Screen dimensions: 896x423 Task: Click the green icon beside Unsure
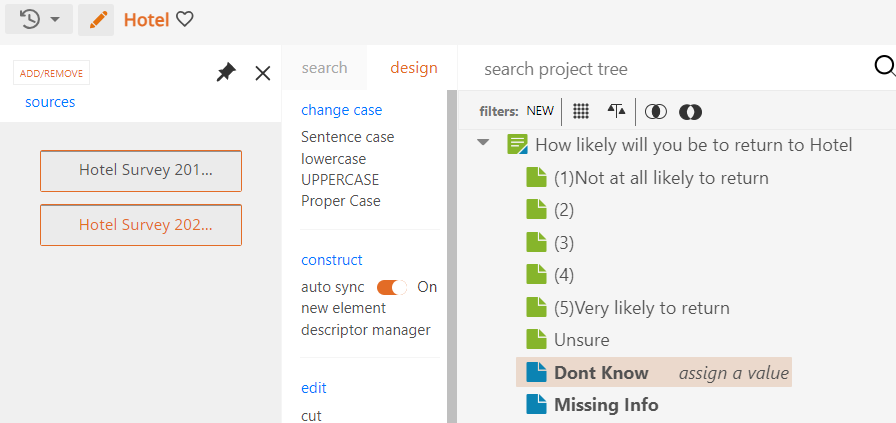coord(536,340)
